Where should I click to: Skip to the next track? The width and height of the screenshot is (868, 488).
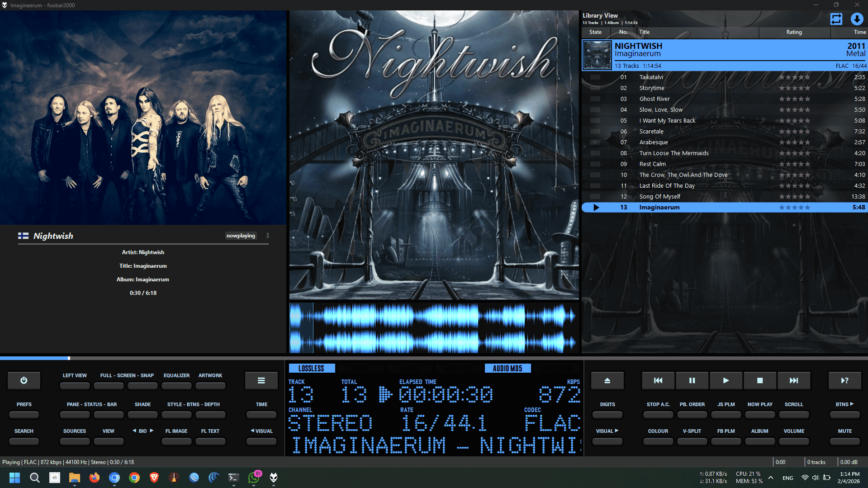pos(793,380)
